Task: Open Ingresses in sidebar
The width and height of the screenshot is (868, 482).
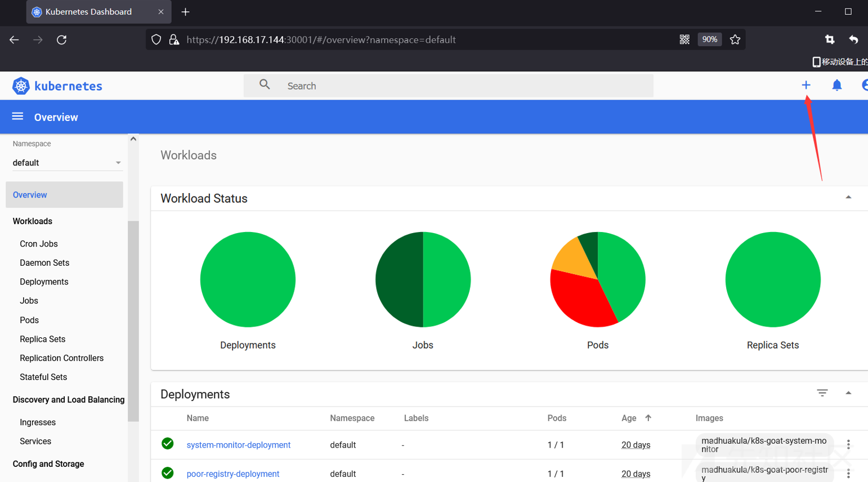Action: point(38,422)
